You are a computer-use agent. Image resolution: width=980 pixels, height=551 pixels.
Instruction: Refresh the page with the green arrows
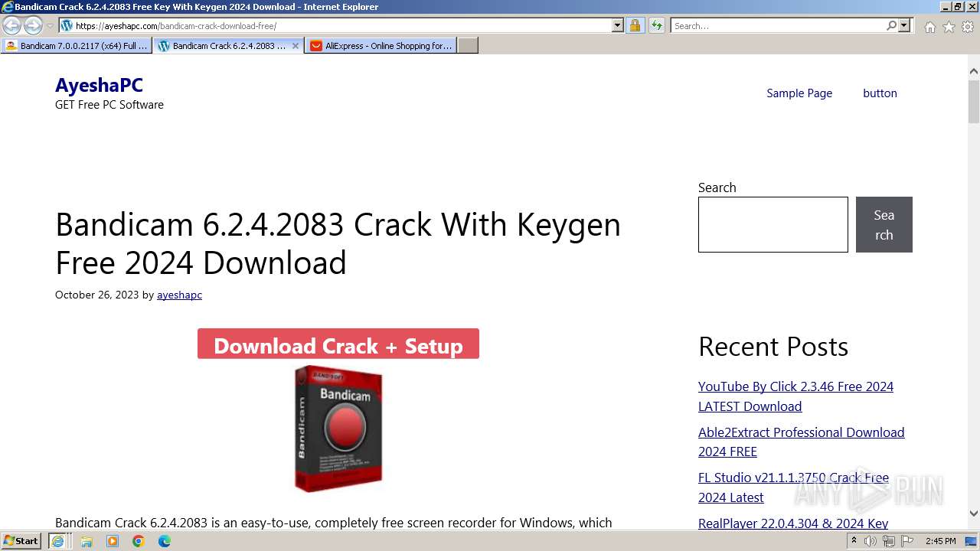point(657,25)
